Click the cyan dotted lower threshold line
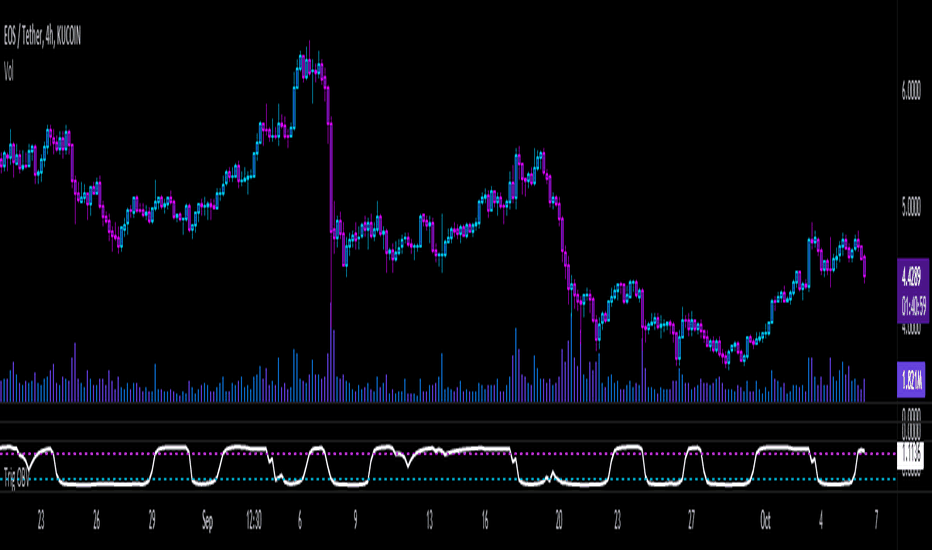The image size is (932, 550). pyautogui.click(x=448, y=479)
